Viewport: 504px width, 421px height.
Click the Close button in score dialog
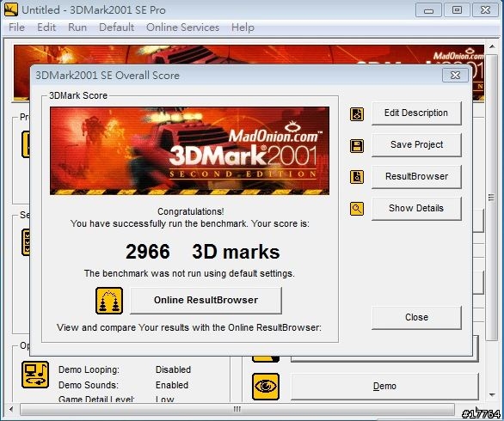point(416,318)
